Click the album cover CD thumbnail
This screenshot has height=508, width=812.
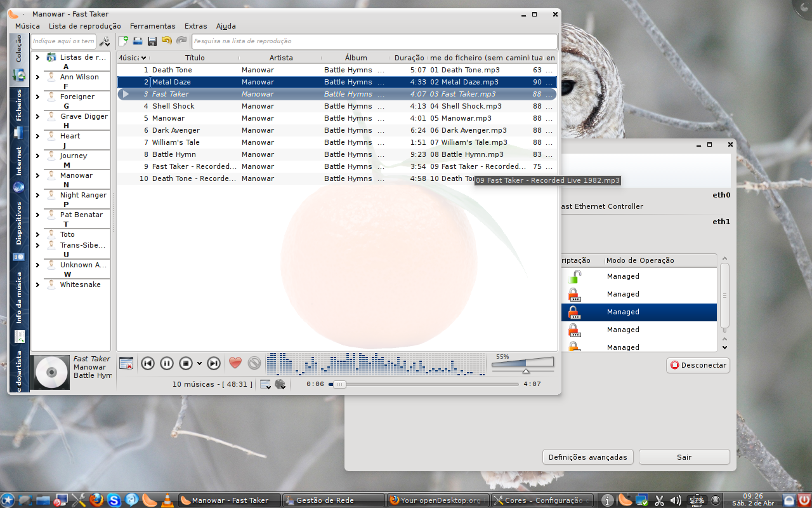[x=51, y=373]
